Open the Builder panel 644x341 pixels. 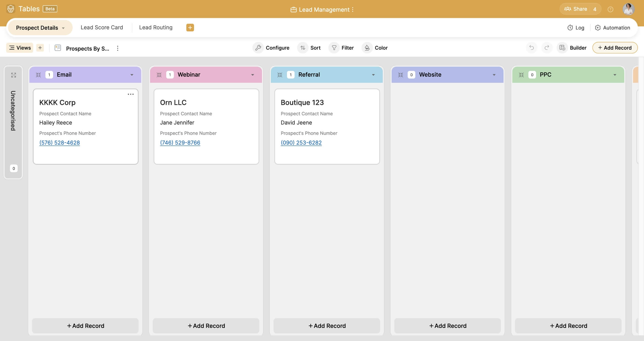click(x=572, y=48)
